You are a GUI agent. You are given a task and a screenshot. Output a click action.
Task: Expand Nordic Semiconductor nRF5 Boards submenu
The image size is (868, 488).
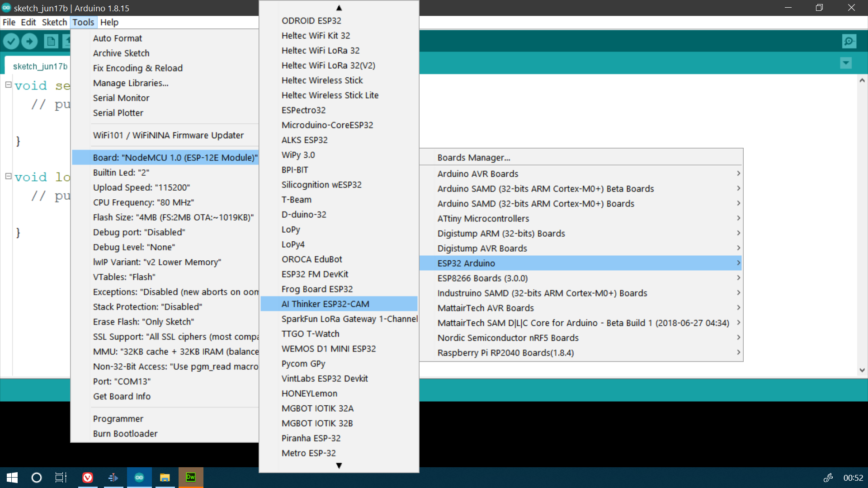[581, 338]
